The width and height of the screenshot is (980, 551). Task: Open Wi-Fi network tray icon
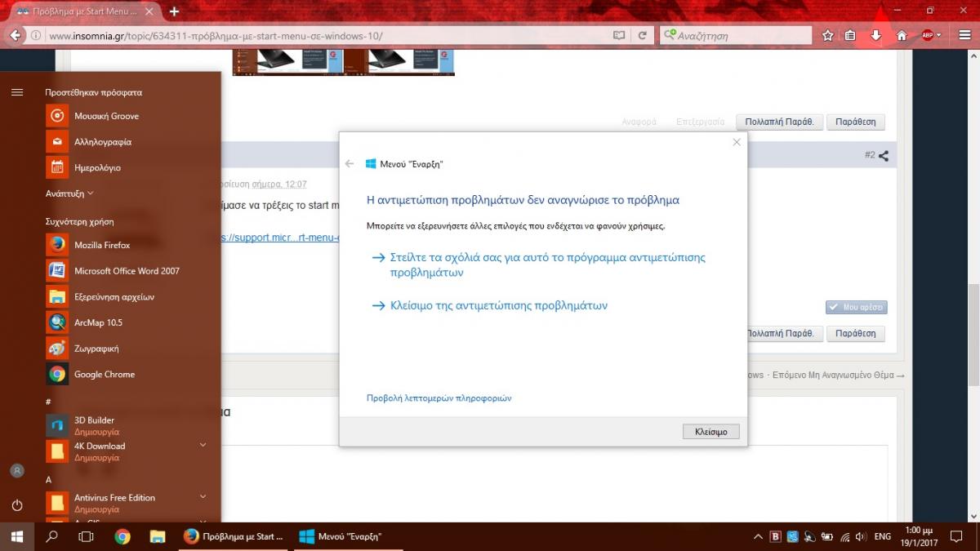(844, 536)
